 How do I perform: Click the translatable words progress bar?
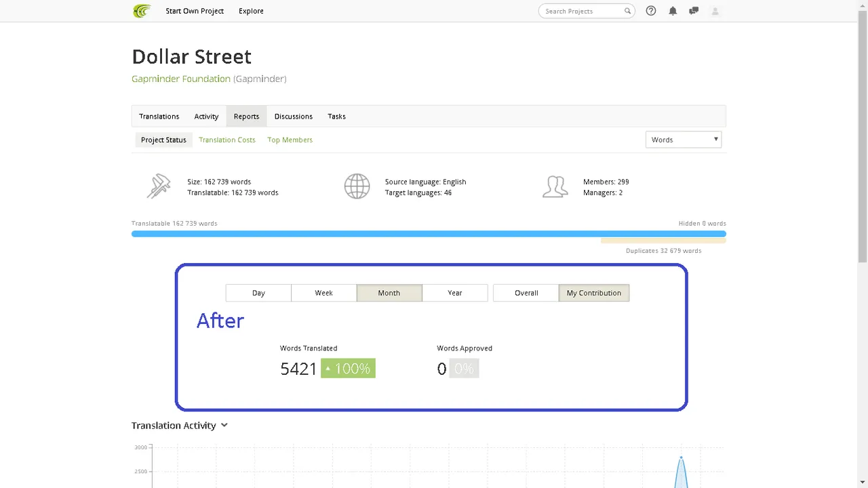429,234
